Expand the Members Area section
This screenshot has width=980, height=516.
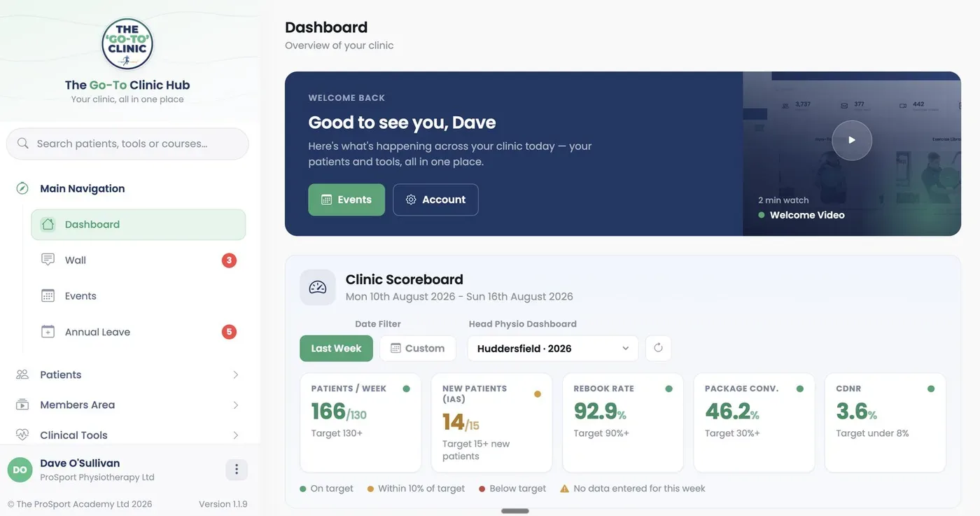[236, 405]
